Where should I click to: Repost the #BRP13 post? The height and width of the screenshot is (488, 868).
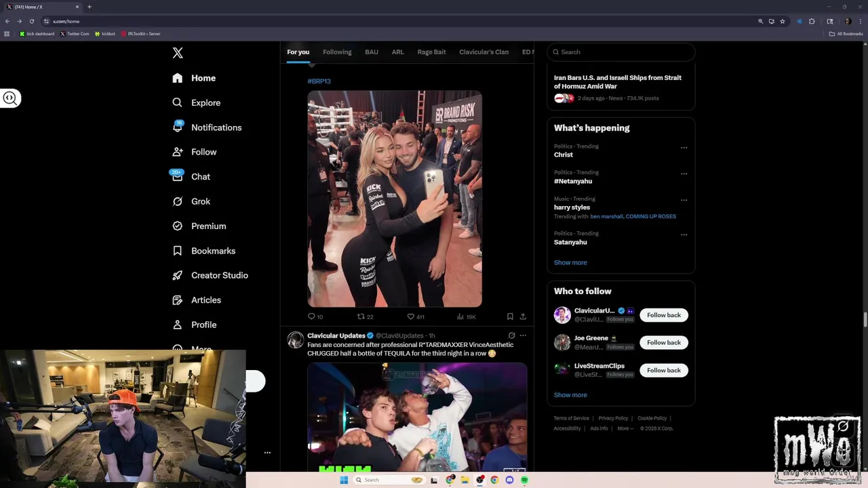coord(366,317)
